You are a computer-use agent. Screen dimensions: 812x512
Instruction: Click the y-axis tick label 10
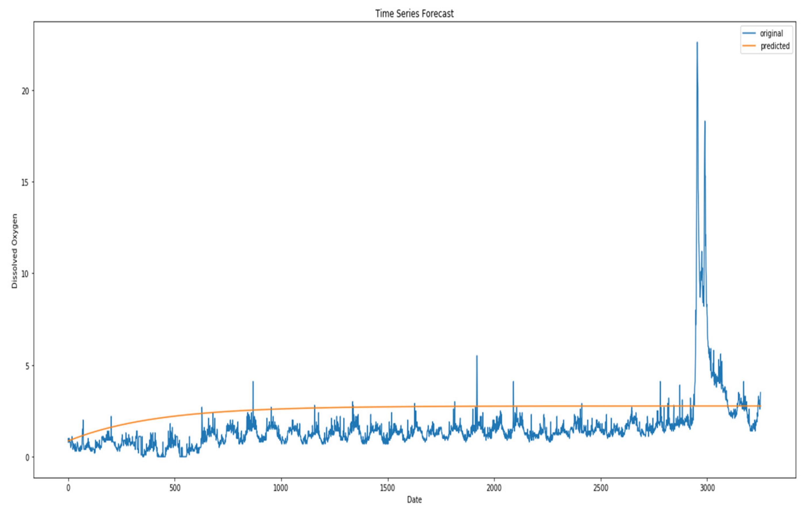[x=25, y=274]
